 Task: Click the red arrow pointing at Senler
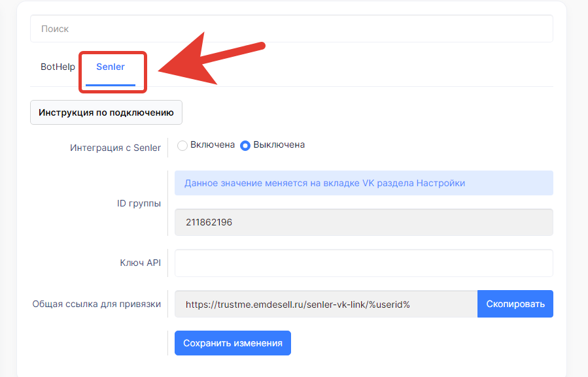point(209,63)
